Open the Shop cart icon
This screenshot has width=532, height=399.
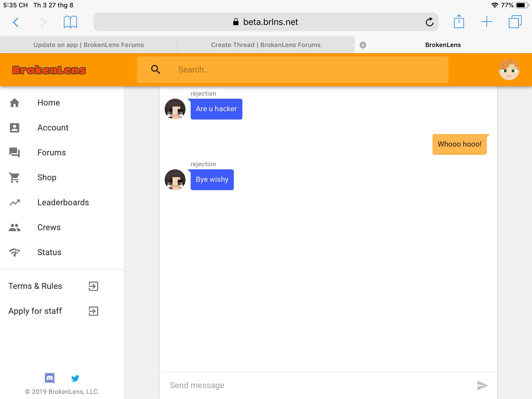pos(15,178)
